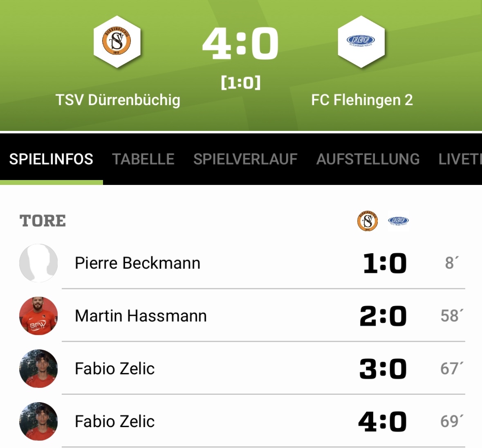Viewport: 482px width, 448px height.
Task: Open Fabio Zelic's photo for 4:0 goal
Action: (x=38, y=421)
